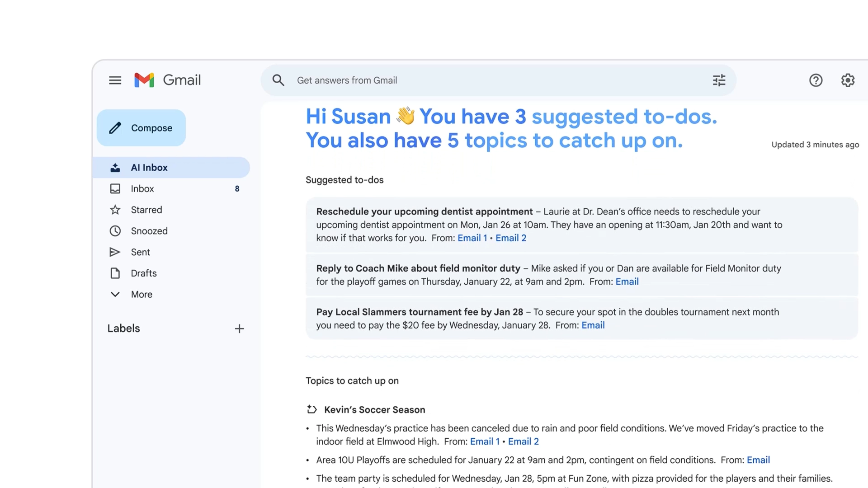The width and height of the screenshot is (868, 488).
Task: Click the Compose button
Action: (141, 128)
